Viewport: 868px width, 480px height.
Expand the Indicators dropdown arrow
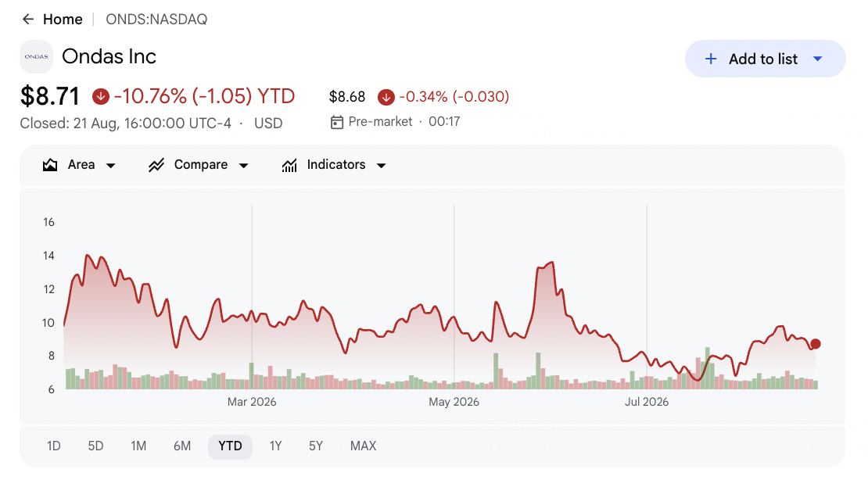point(381,166)
